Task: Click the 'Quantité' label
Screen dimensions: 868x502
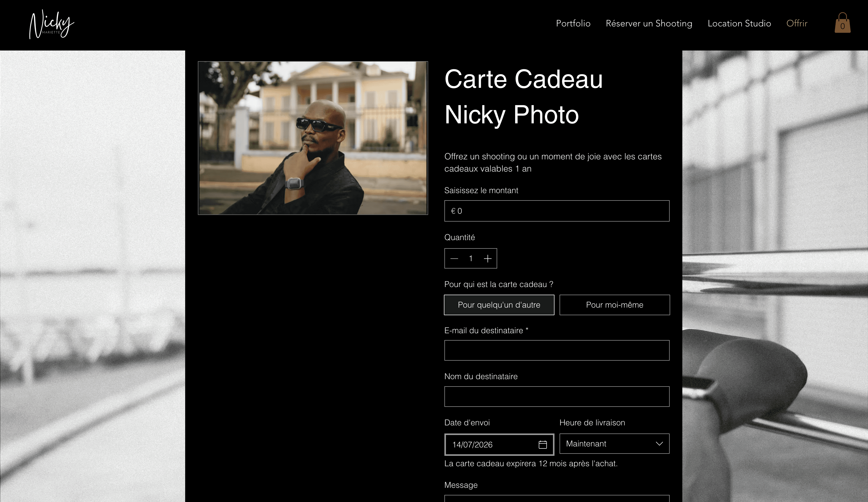Action: (x=459, y=237)
